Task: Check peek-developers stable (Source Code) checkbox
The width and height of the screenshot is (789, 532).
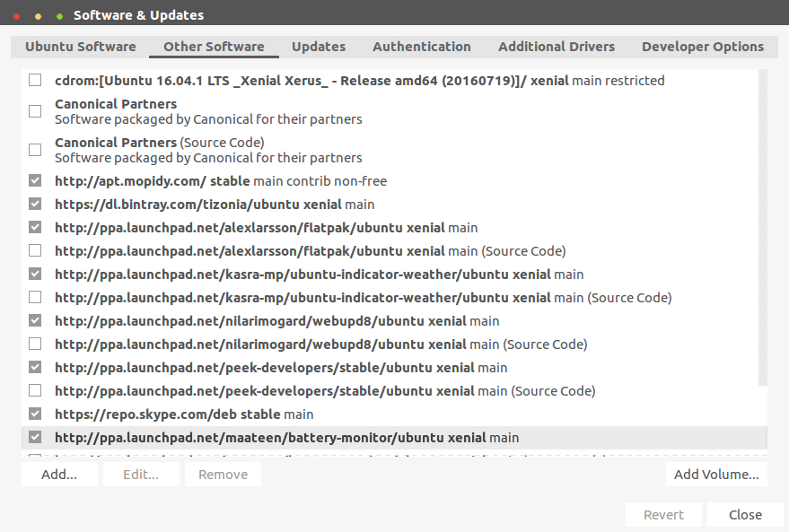Action: click(x=35, y=391)
